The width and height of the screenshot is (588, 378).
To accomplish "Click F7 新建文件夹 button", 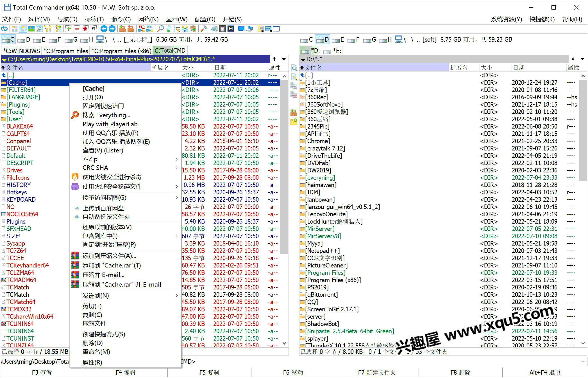I will (x=377, y=373).
